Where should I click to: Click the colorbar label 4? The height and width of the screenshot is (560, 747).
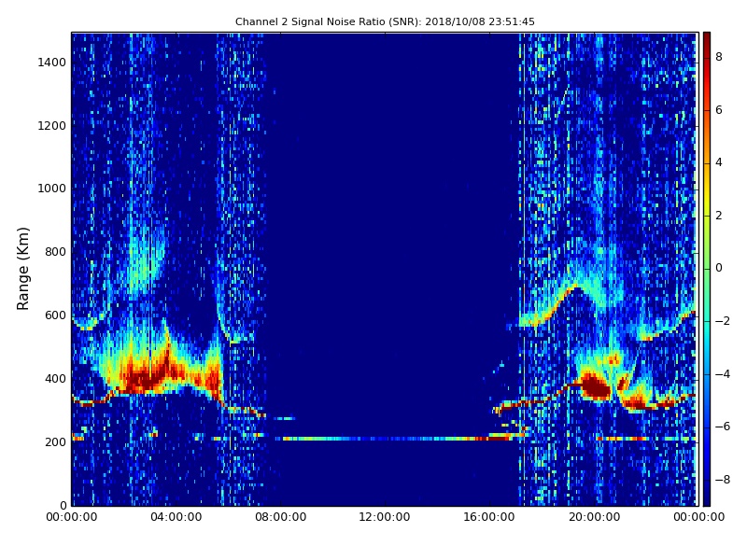[x=719, y=161]
